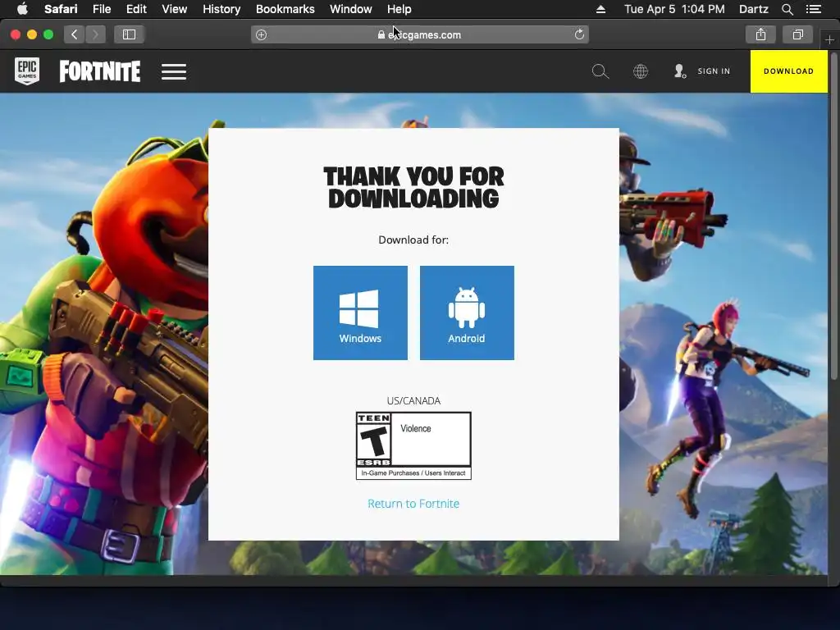Open the Apple menu
Screen dimensions: 840x630
pos(22,9)
